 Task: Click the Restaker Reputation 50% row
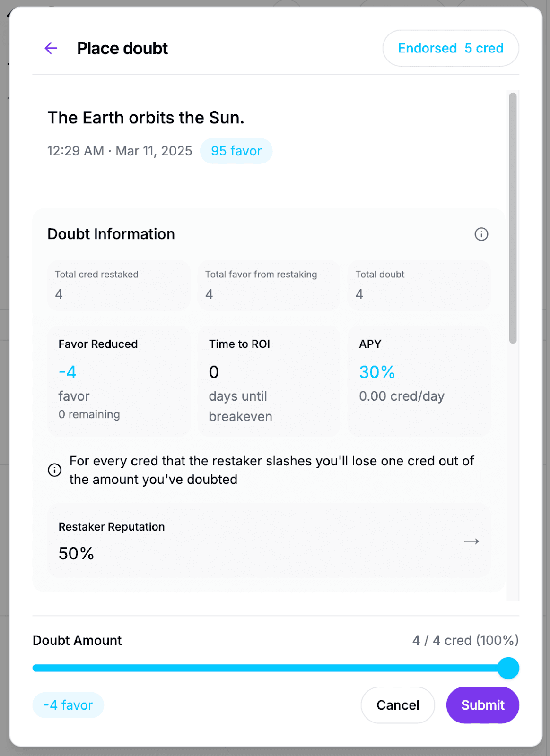tap(269, 541)
